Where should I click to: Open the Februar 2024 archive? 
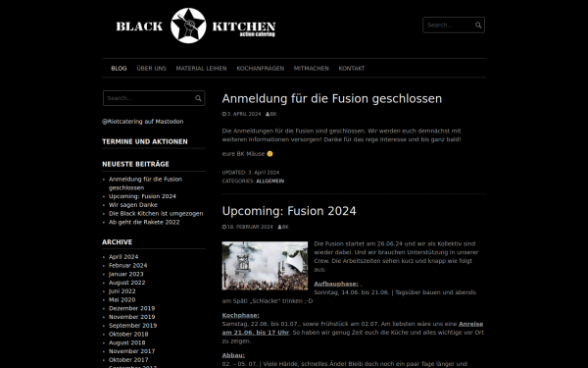pyautogui.click(x=127, y=266)
